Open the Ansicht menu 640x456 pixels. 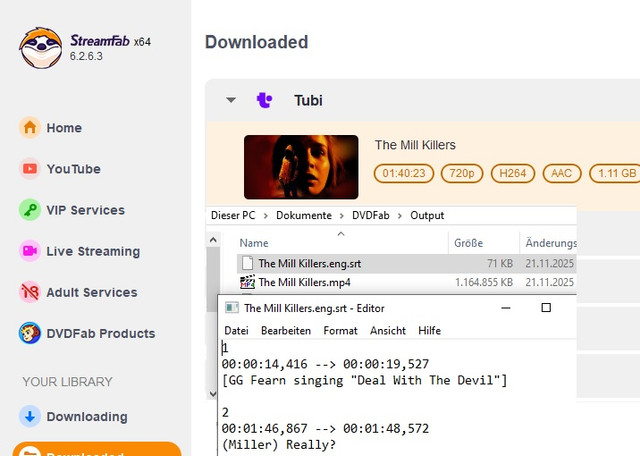(387, 330)
